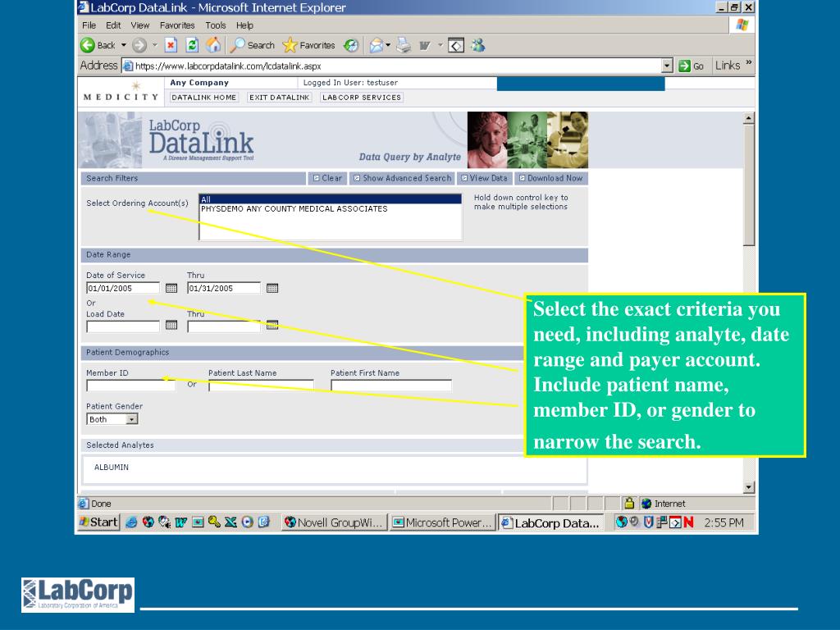Select All in ordering accounts list
Image resolution: width=840 pixels, height=630 pixels.
pyautogui.click(x=330, y=199)
